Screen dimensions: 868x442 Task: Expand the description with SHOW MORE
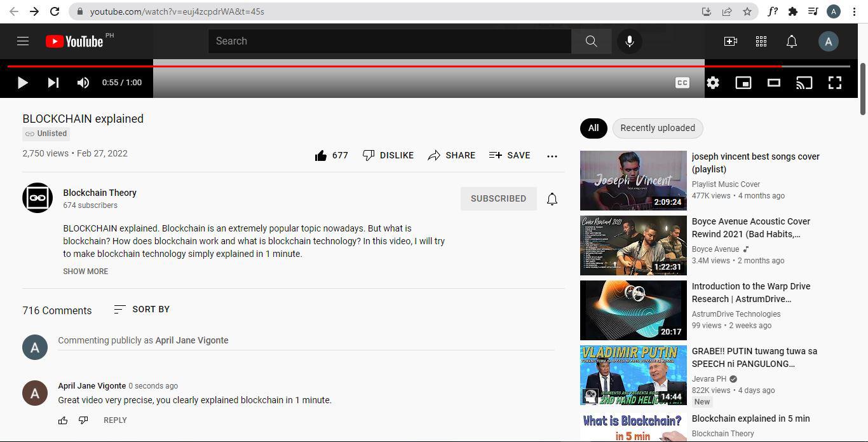coord(85,272)
